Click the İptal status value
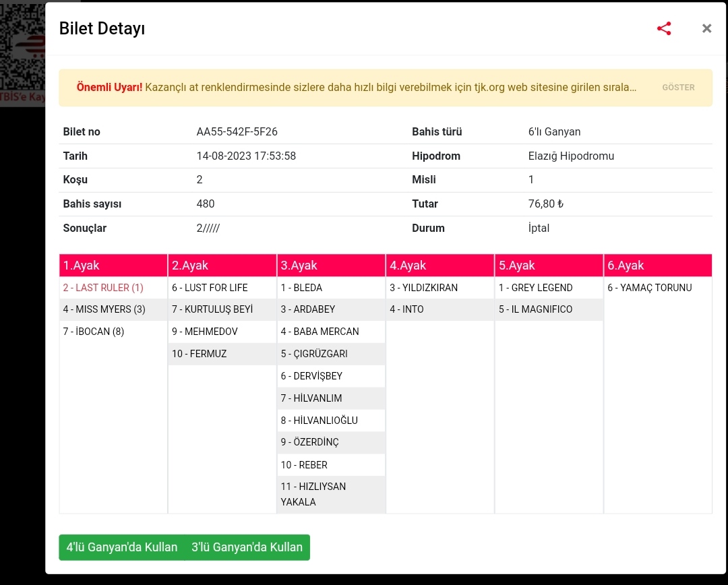Image resolution: width=728 pixels, height=585 pixels. tap(539, 228)
